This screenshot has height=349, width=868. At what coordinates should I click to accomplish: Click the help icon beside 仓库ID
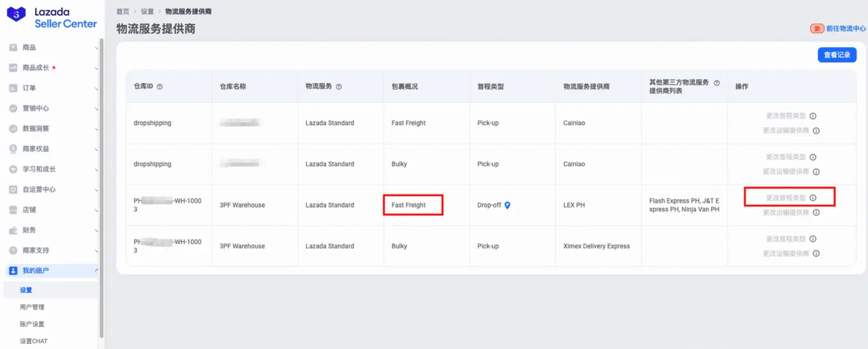pos(160,87)
